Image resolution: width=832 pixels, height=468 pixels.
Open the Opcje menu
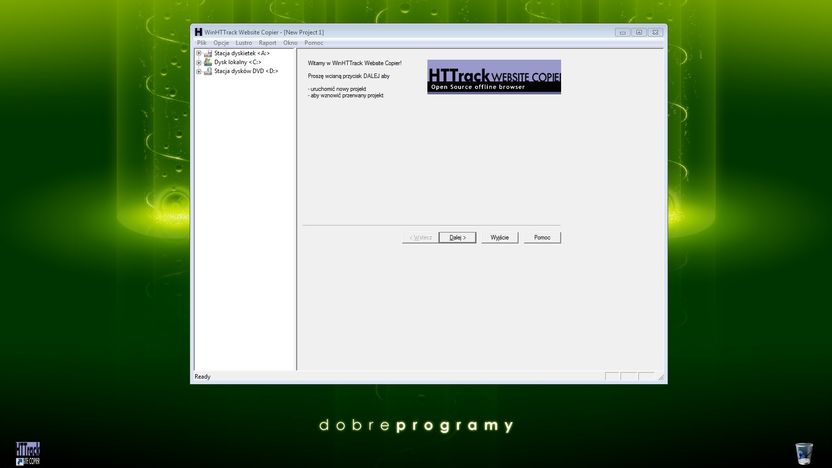(x=221, y=43)
